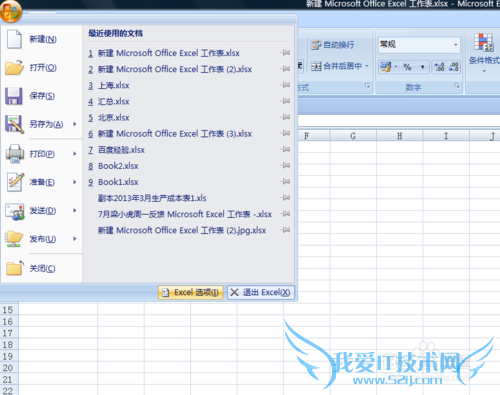Screen dimensions: 500x395
Task: Click the Publish (发布) icon
Action: [14, 239]
